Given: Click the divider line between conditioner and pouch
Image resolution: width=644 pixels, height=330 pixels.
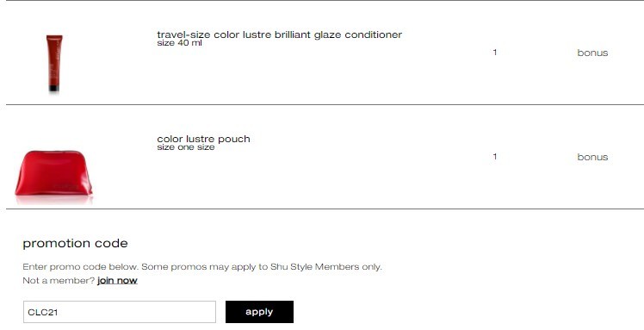Looking at the screenshot, I should pyautogui.click(x=325, y=105).
